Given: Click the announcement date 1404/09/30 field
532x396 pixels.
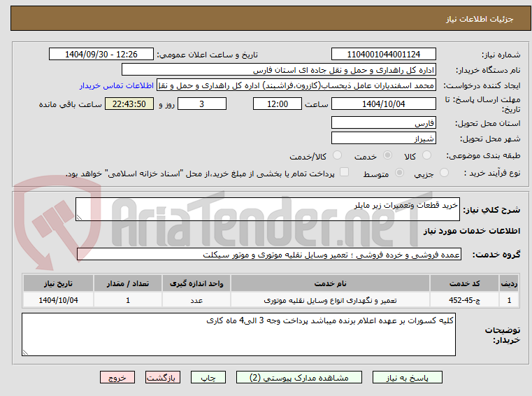Looking at the screenshot, I should pos(101,55).
